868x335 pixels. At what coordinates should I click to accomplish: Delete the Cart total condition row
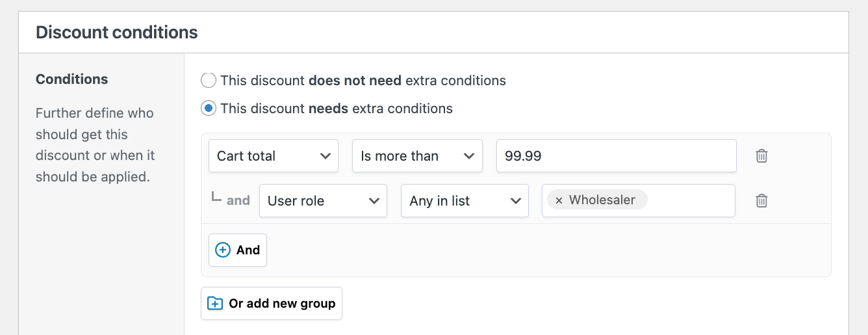761,156
